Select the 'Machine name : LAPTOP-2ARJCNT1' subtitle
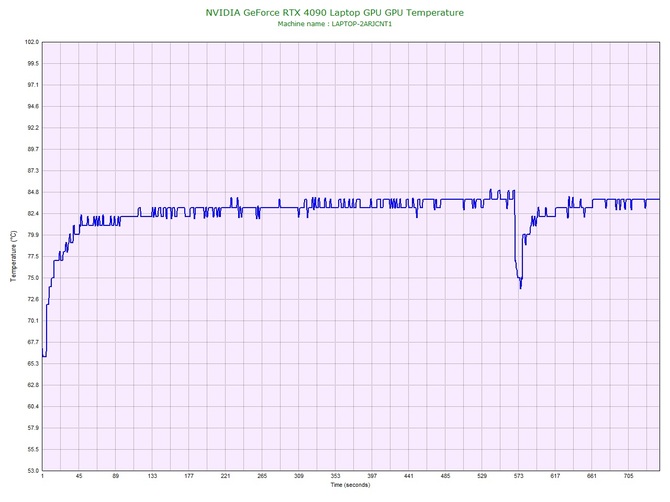The width and height of the screenshot is (670, 502). 335,24
